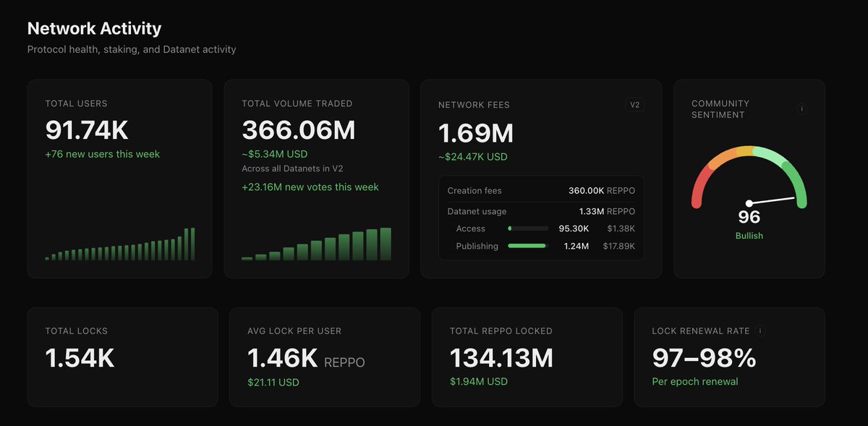This screenshot has width=868, height=426.
Task: Click the TOTAL REPPO LOCKED card title
Action: (x=501, y=331)
